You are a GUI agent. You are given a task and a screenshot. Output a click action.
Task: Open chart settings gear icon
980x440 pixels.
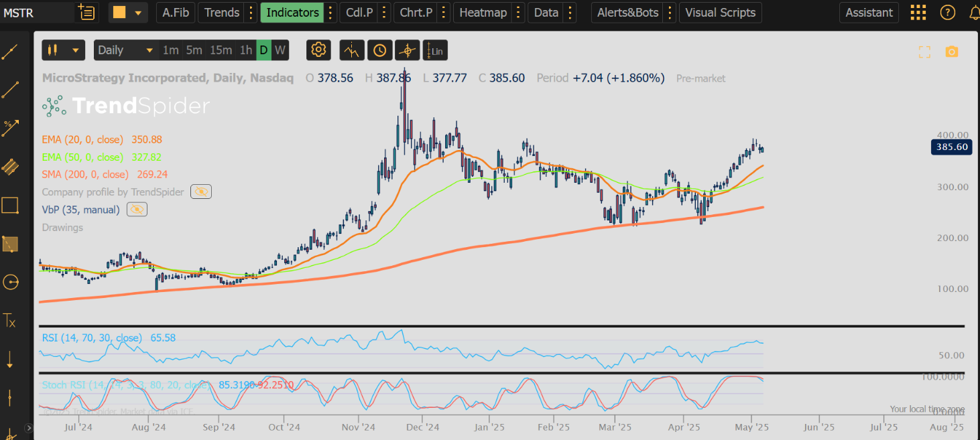pos(318,50)
